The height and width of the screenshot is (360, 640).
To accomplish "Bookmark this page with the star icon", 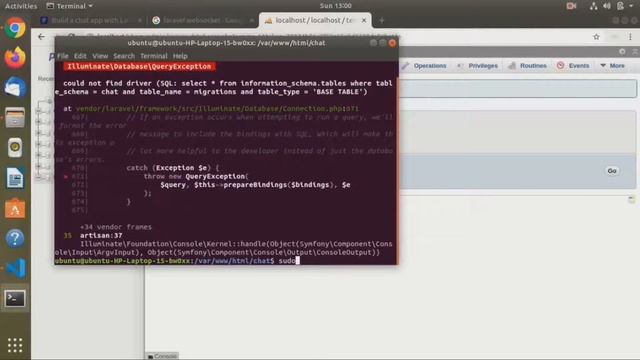I will (596, 37).
